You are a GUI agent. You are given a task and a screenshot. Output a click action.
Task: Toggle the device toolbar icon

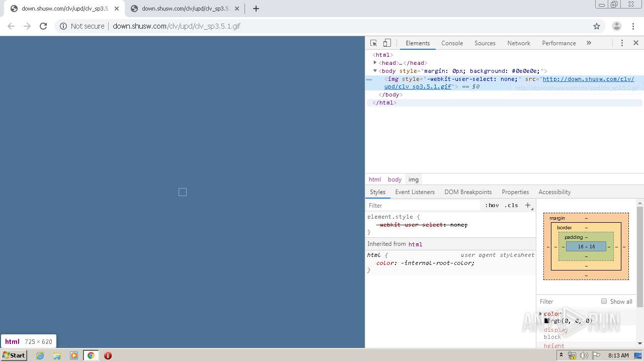[x=387, y=43]
